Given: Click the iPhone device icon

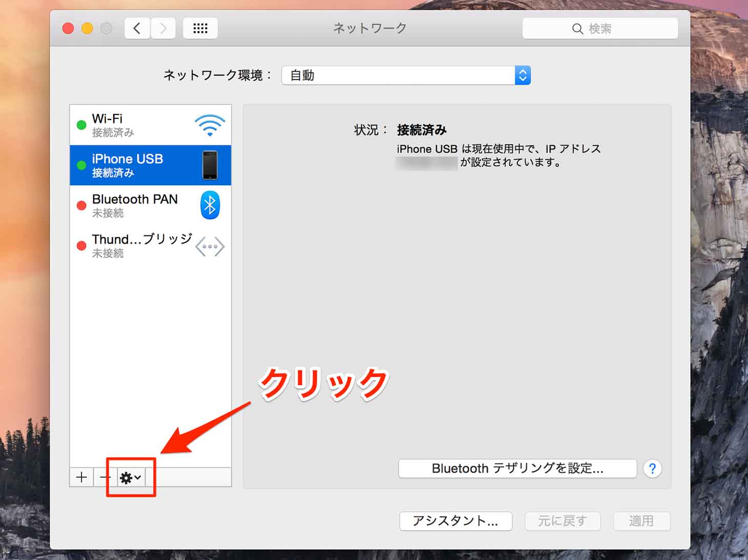Looking at the screenshot, I should tap(210, 165).
